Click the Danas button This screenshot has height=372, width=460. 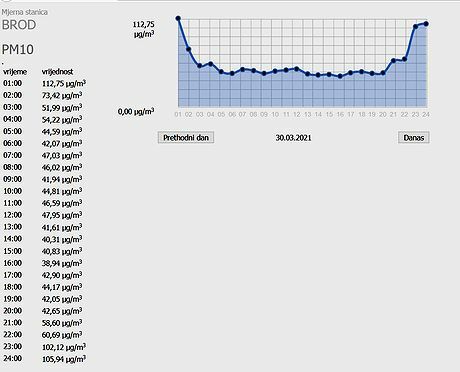(414, 137)
